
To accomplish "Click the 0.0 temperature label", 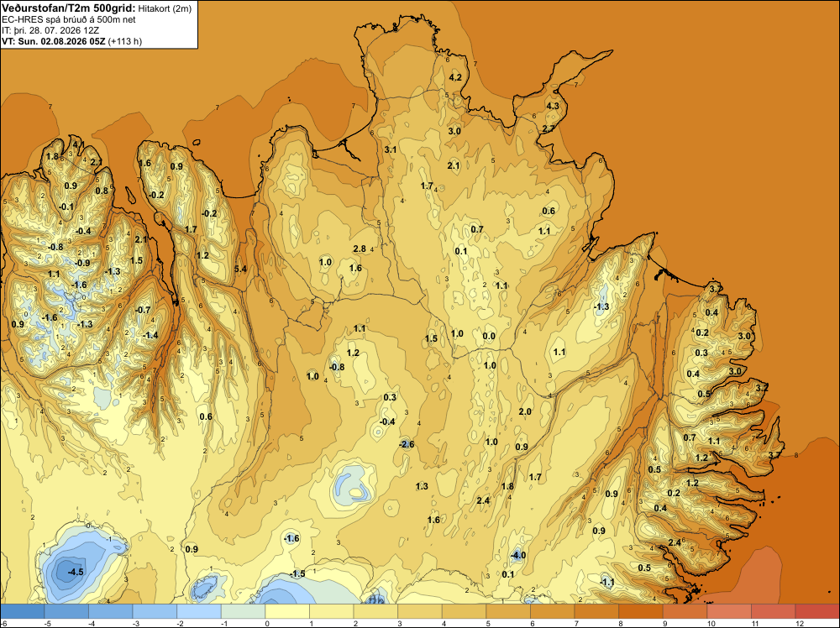I will [x=489, y=336].
